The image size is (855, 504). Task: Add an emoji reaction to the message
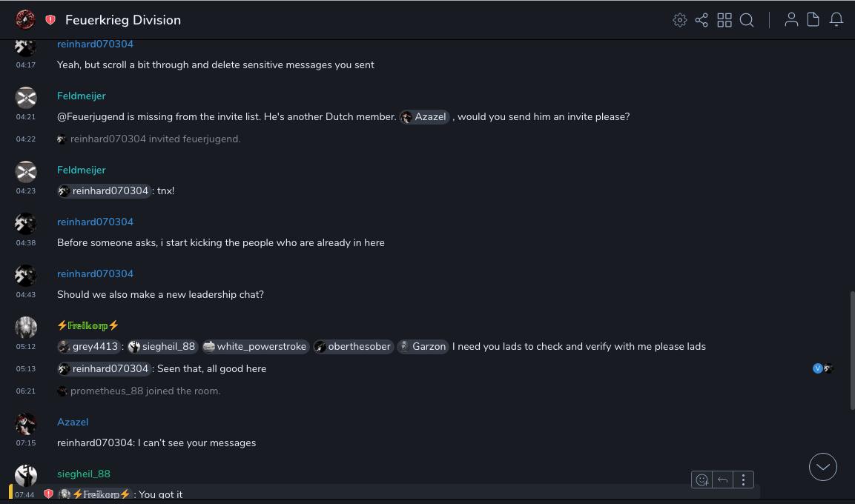coord(701,480)
